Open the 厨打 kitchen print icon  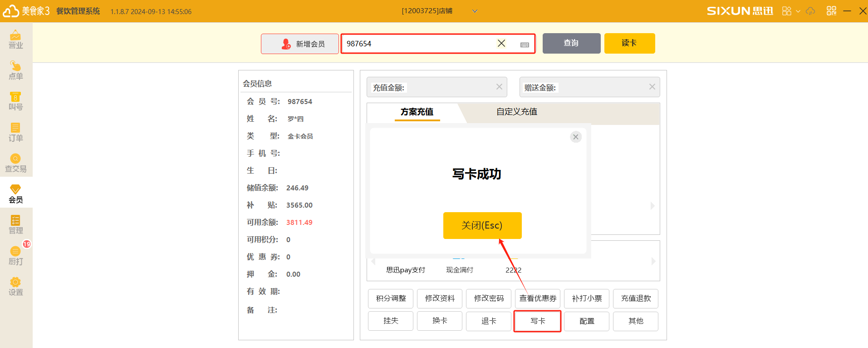click(x=15, y=256)
